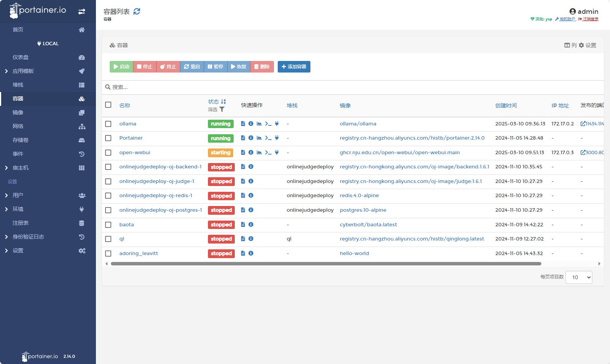
Task: Click the scrollbar right arrow
Action: pos(599,264)
